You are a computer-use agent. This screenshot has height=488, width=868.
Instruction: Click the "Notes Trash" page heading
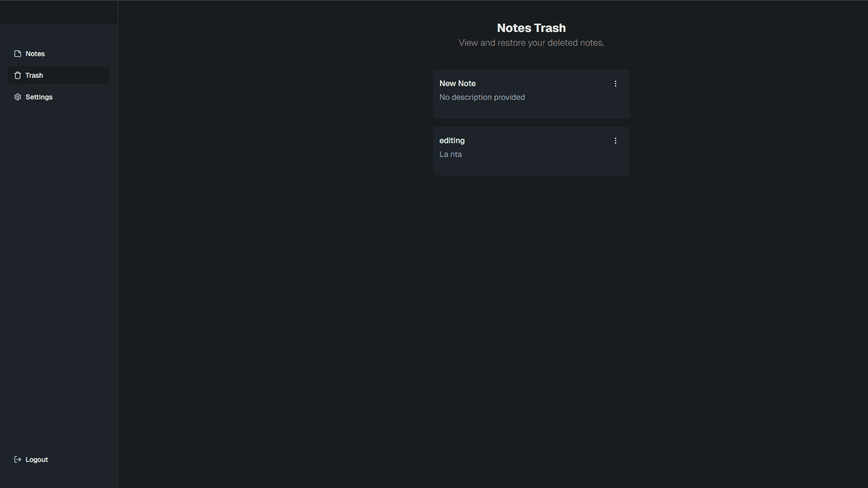pos(531,28)
